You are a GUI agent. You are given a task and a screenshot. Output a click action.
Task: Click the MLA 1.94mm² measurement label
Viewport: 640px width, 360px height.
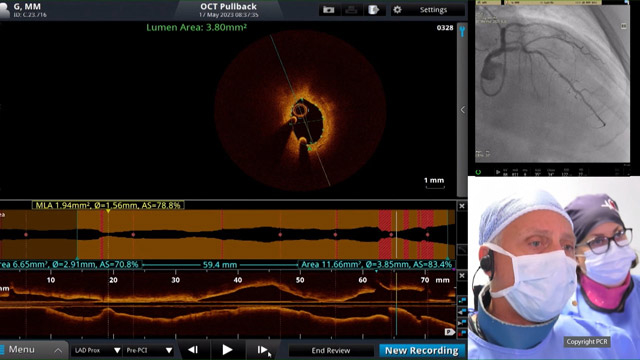pyautogui.click(x=108, y=205)
